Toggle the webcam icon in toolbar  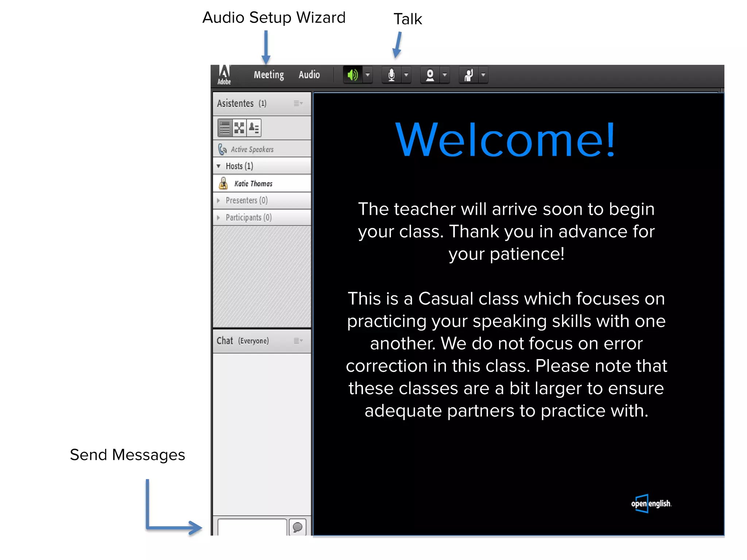[x=430, y=75]
